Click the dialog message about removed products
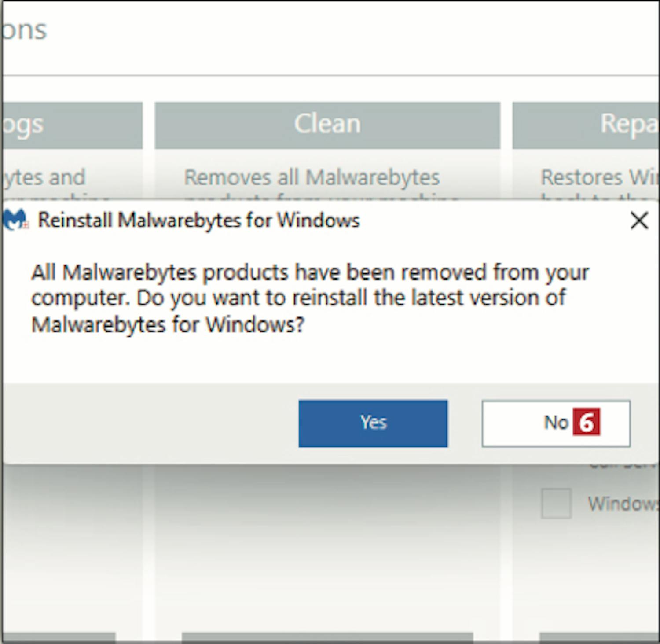 [x=310, y=298]
